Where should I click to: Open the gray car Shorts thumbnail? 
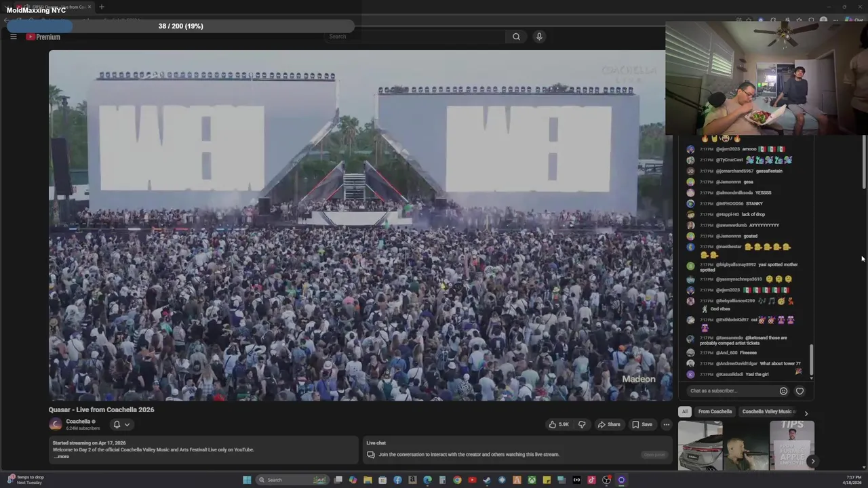pos(701,445)
